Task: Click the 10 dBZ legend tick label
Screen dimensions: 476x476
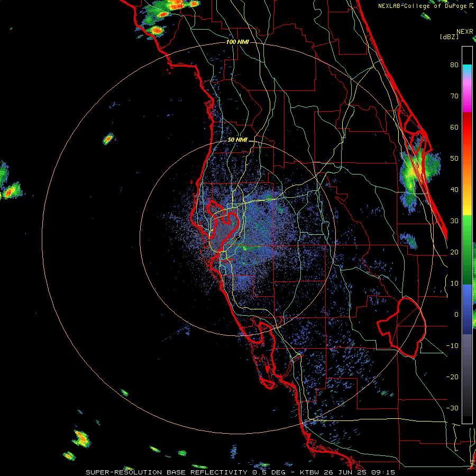Action: [454, 283]
